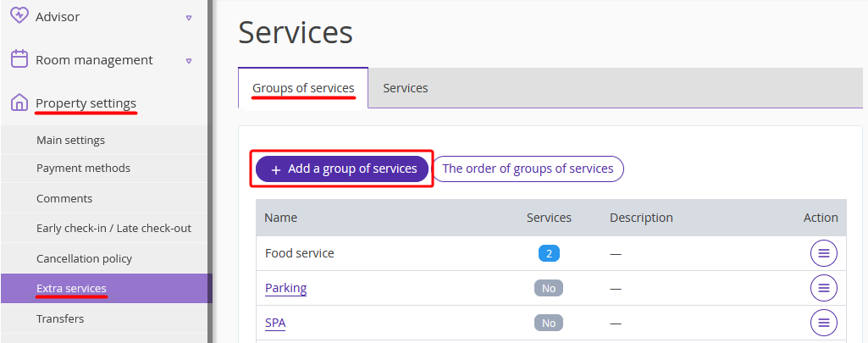Click the Room management calendar icon
Screen dimensions: 868x343
(19, 58)
